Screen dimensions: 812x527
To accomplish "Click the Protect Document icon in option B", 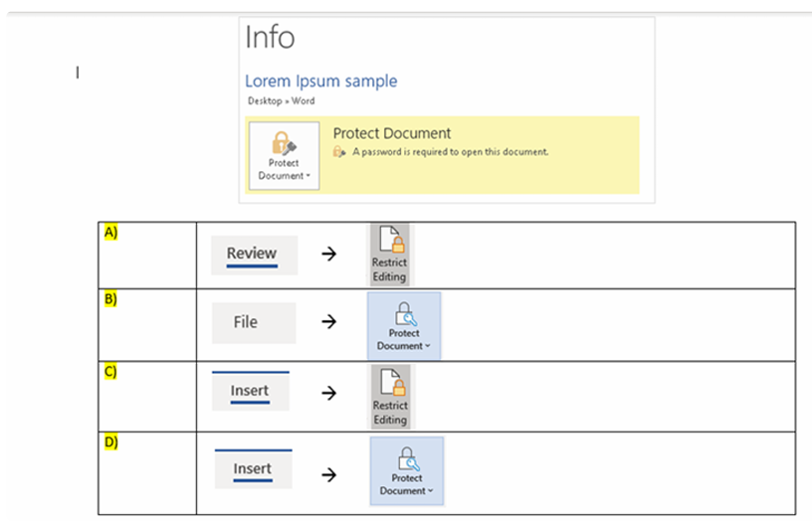I will click(x=404, y=325).
